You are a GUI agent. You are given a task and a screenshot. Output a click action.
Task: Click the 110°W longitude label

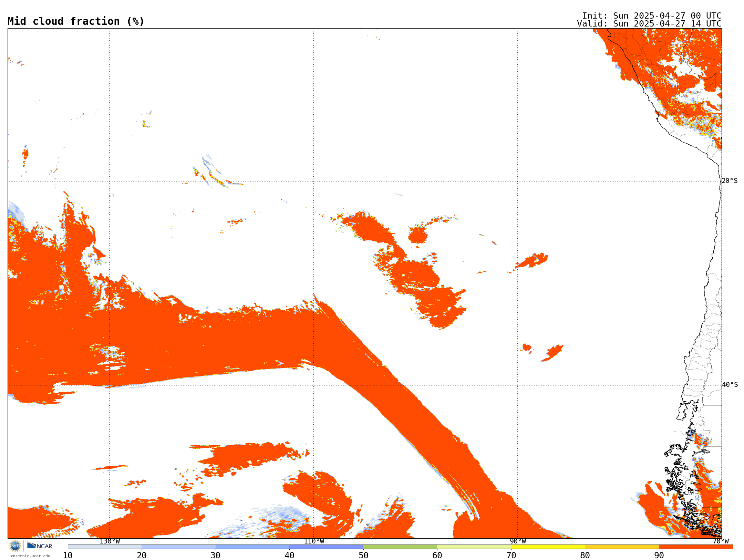pyautogui.click(x=314, y=541)
